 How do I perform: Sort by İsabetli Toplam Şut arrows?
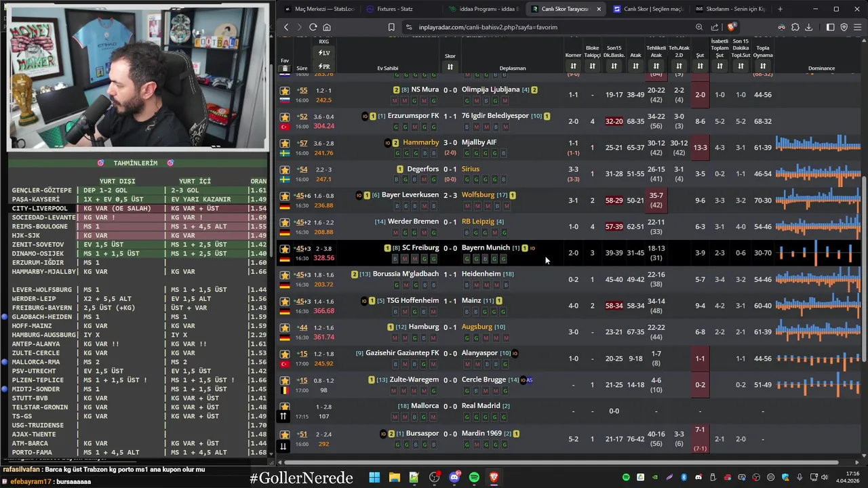(x=719, y=66)
